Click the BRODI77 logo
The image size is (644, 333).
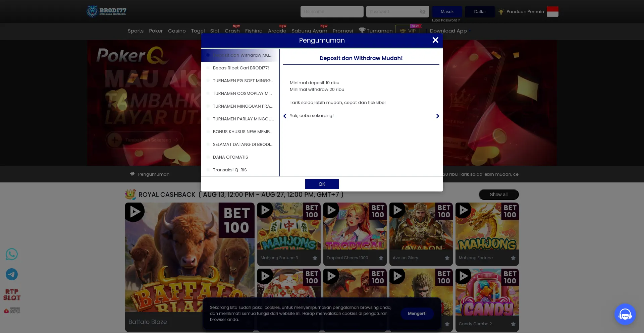point(106,11)
